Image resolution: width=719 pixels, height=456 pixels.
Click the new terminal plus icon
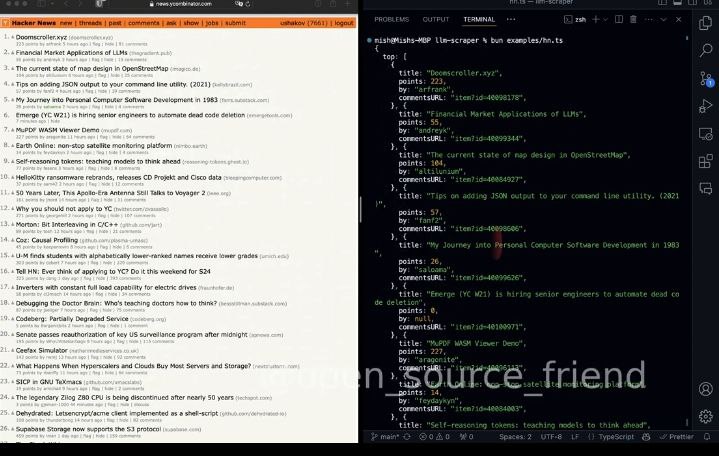(596, 20)
